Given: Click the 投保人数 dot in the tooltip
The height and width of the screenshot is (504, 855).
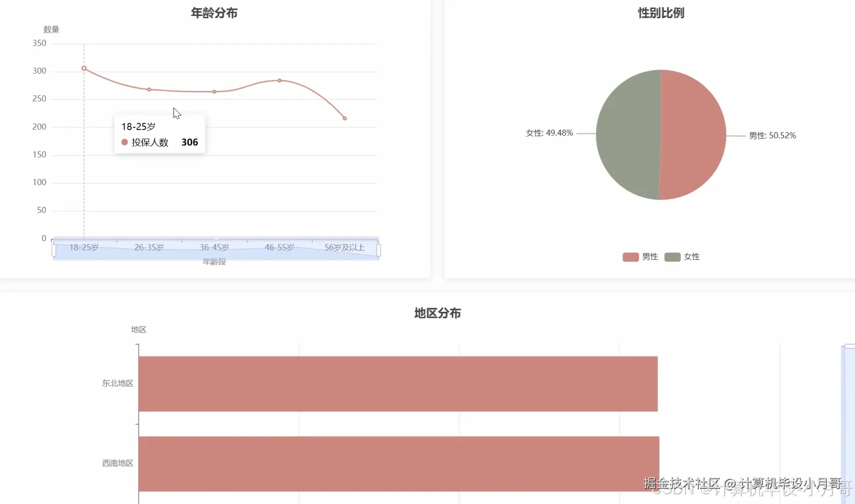Looking at the screenshot, I should pyautogui.click(x=124, y=142).
